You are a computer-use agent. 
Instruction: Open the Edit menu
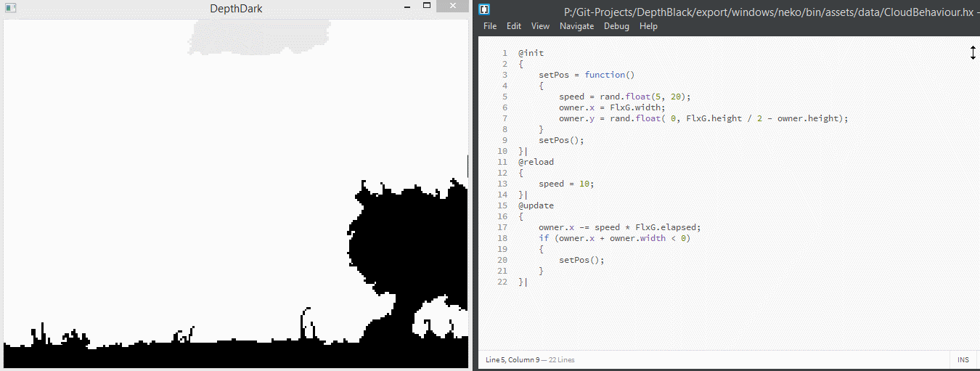pyautogui.click(x=514, y=26)
